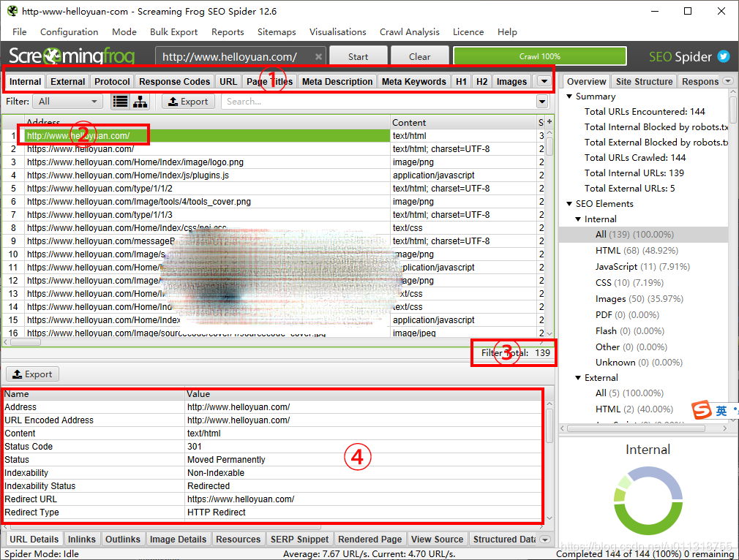Open the SERP Snippet tab

(x=299, y=540)
